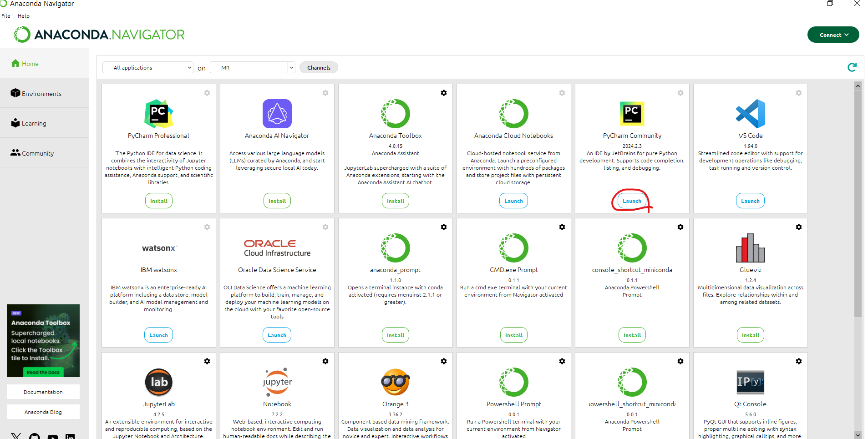Open gear options on PyCharm Community tile
The height and width of the screenshot is (439, 868).
(680, 93)
